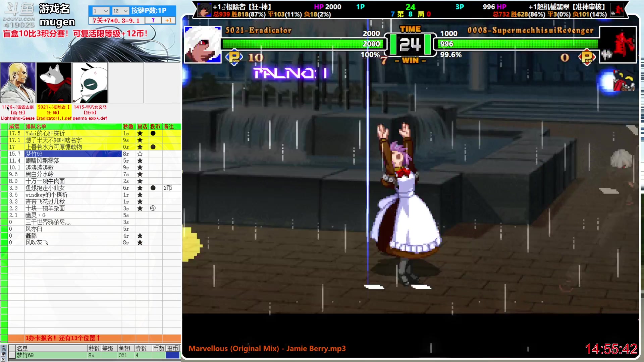The height and width of the screenshot is (362, 644).
Task: Click the 名单 header in bottom table
Action: coord(51,348)
